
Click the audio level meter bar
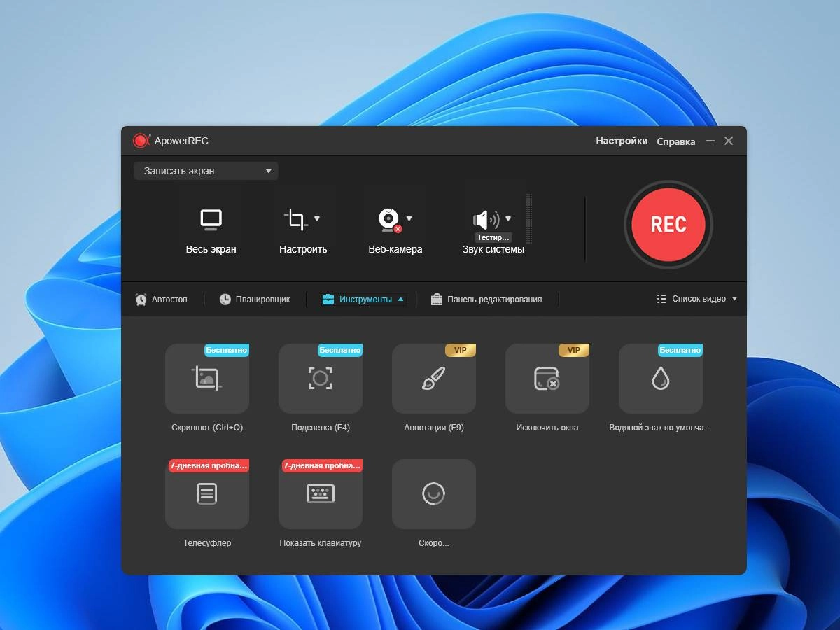pyautogui.click(x=529, y=218)
